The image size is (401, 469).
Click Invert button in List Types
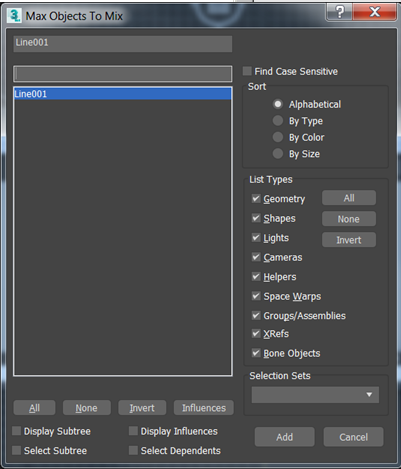pyautogui.click(x=349, y=240)
